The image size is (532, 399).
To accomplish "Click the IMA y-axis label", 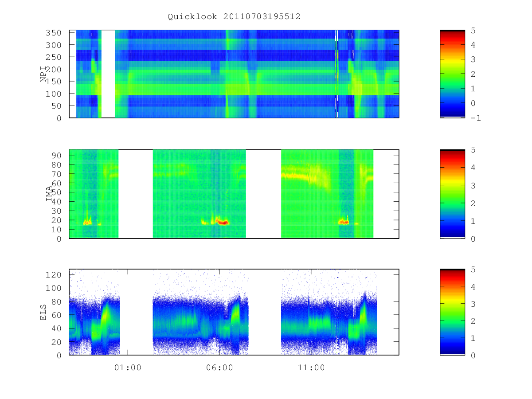I will coord(49,194).
